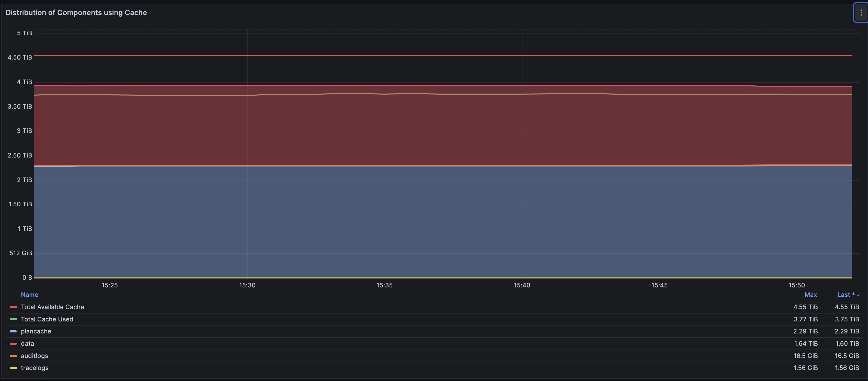Open the panel menu three-dots icon

[861, 13]
